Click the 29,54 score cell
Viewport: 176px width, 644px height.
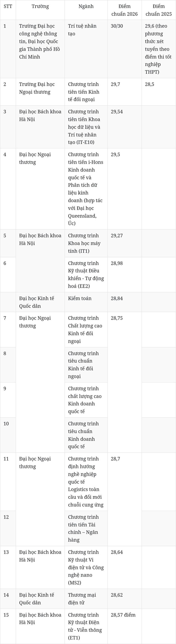coord(124,127)
